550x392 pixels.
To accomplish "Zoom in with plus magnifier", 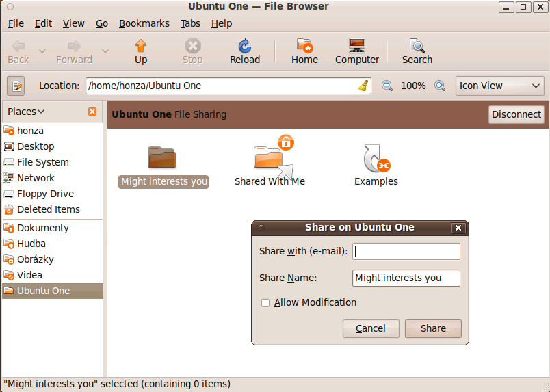I will [x=439, y=86].
